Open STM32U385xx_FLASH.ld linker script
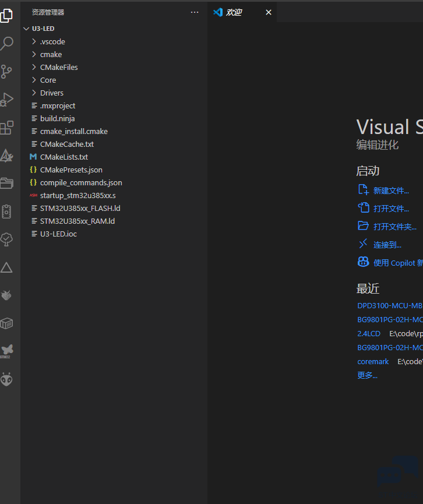The height and width of the screenshot is (504, 423). [114, 208]
